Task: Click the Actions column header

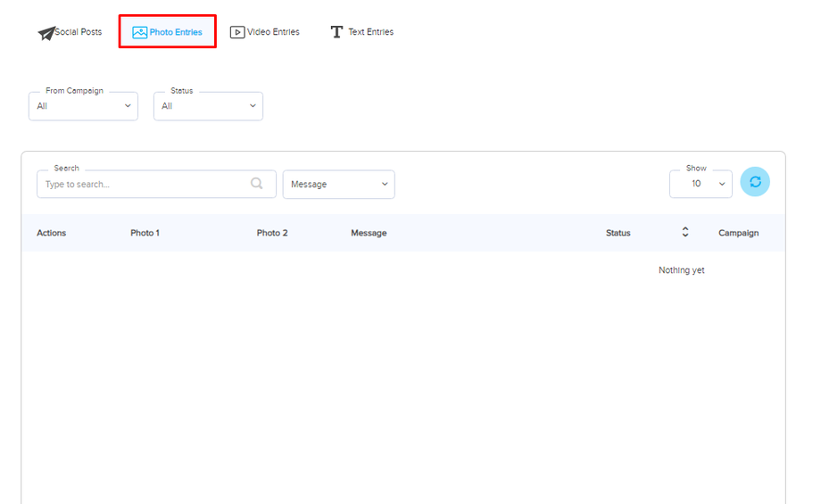Action: 52,233
